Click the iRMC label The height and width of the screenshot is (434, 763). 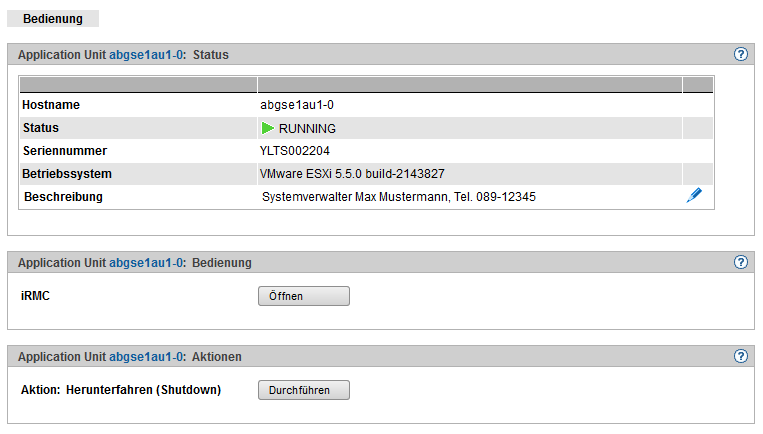pos(37,296)
